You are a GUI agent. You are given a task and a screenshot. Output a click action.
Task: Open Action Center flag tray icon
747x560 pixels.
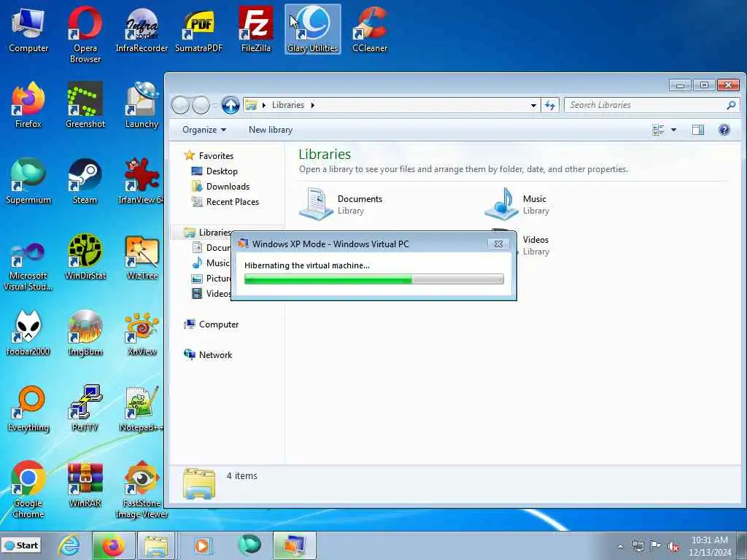pyautogui.click(x=655, y=546)
